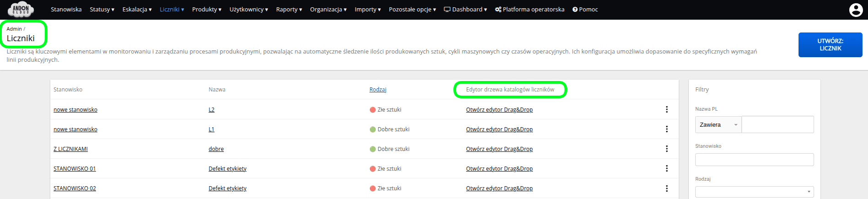
Task: Open Platforma operatorska from the navbar
Action: [x=529, y=9]
